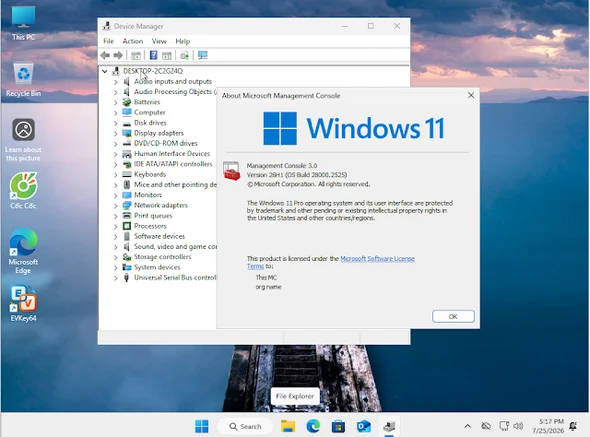Select the Monitors icon in device tree

click(127, 195)
